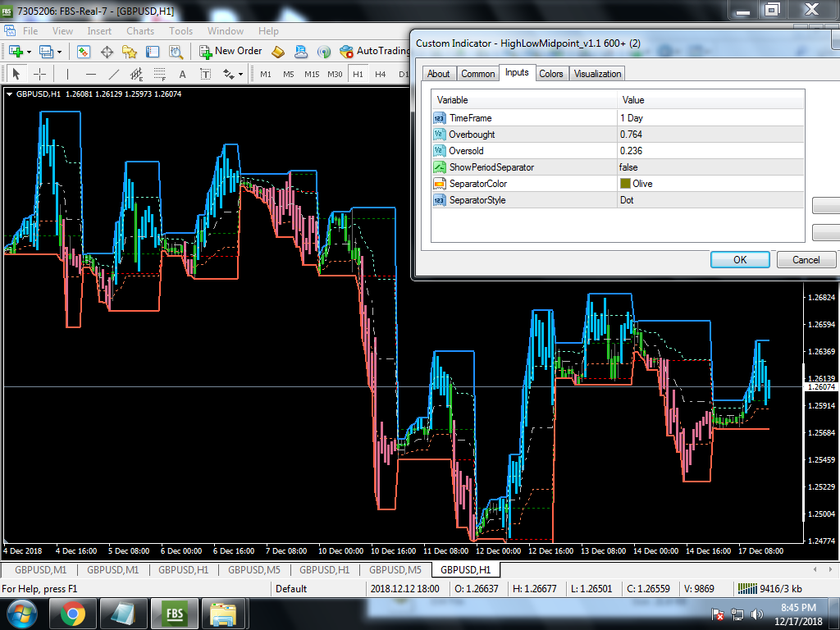Switch to M30 timeframe
The image size is (840, 630).
pos(335,75)
